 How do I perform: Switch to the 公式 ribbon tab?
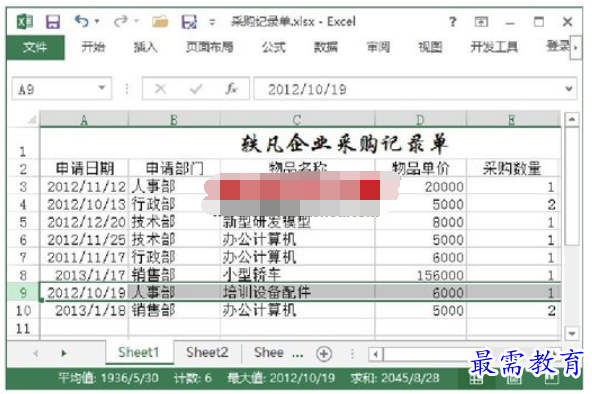coord(274,47)
